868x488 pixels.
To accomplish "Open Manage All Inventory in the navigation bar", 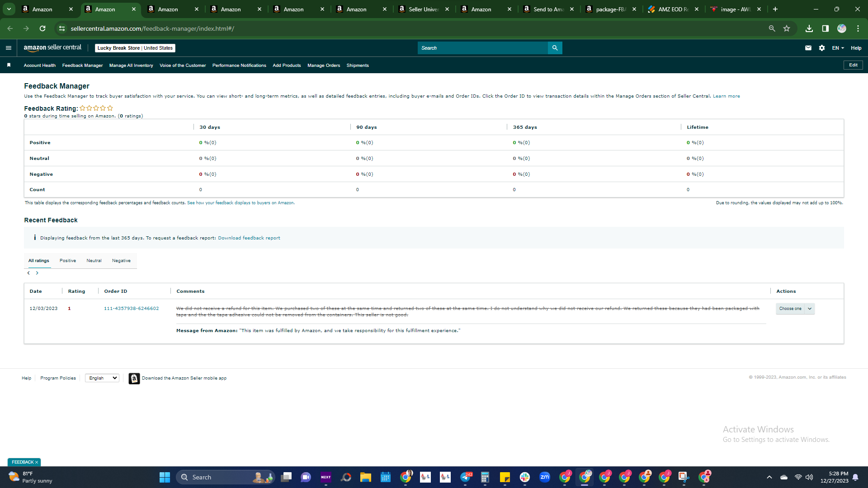I will coord(131,66).
